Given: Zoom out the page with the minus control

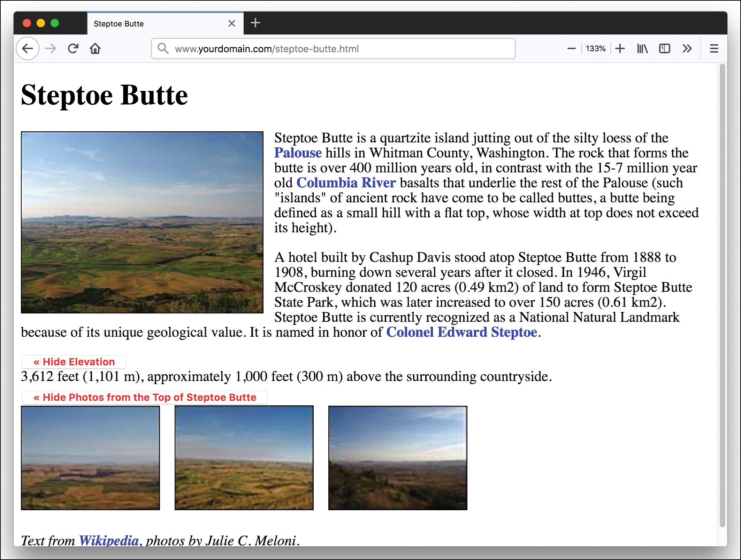Looking at the screenshot, I should pos(571,48).
